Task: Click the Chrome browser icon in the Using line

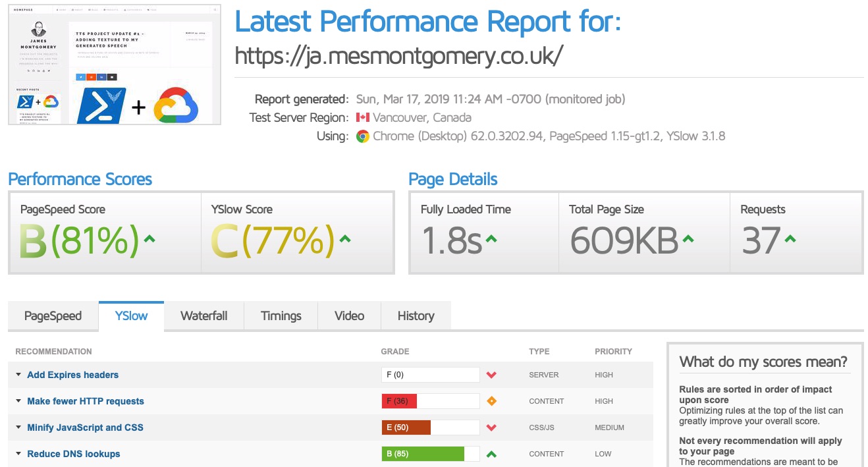Action: point(363,136)
